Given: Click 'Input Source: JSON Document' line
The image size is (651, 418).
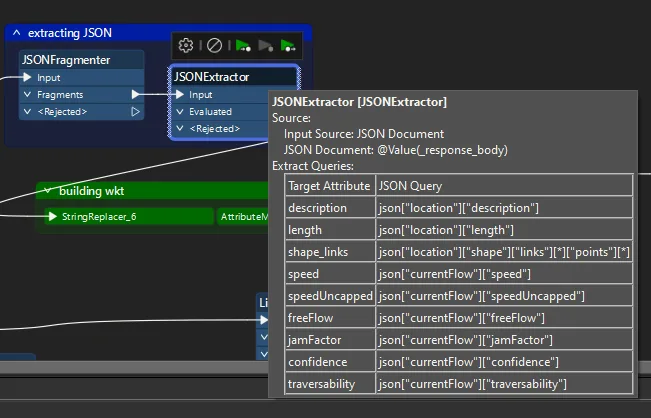Looking at the screenshot, I should (x=364, y=134).
